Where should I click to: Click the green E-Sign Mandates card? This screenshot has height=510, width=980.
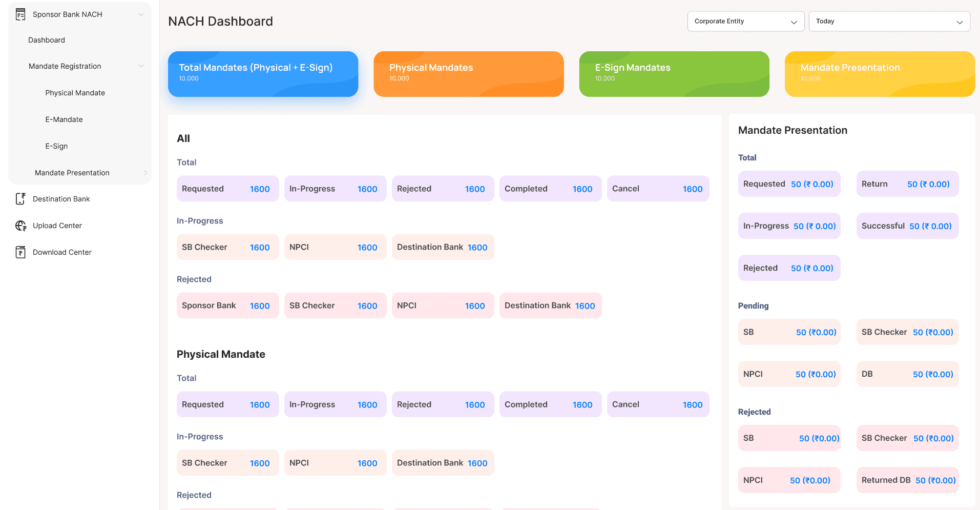tap(674, 74)
